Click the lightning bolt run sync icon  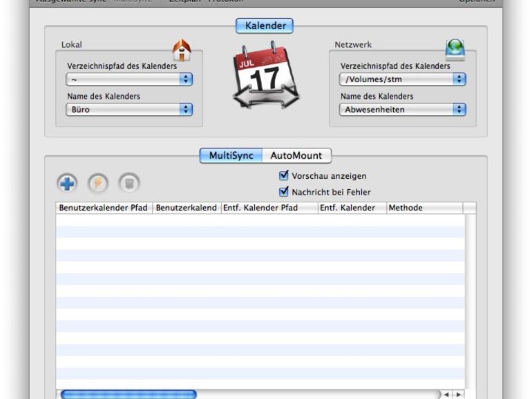pos(98,184)
